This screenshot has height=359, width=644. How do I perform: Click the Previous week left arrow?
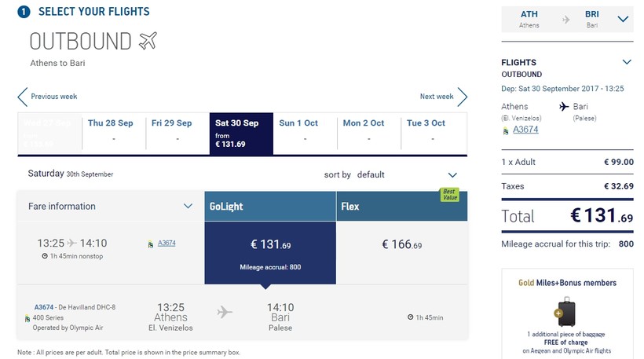pos(22,97)
